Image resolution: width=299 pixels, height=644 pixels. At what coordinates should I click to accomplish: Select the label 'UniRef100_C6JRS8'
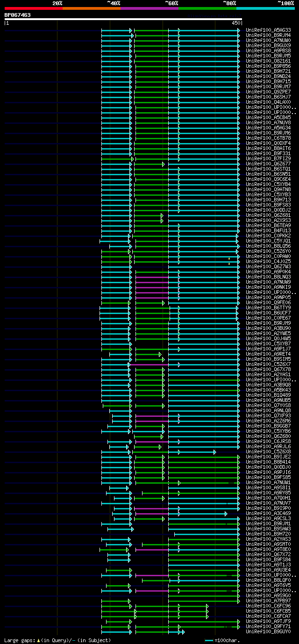tap(268, 441)
